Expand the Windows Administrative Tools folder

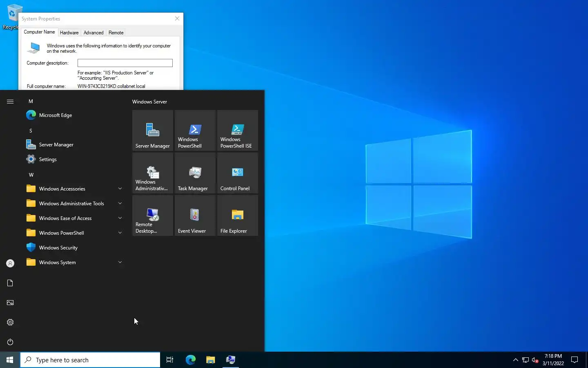point(74,204)
